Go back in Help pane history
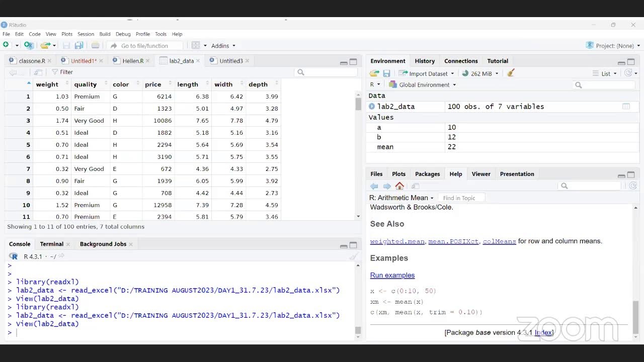This screenshot has width=644, height=362. click(374, 186)
